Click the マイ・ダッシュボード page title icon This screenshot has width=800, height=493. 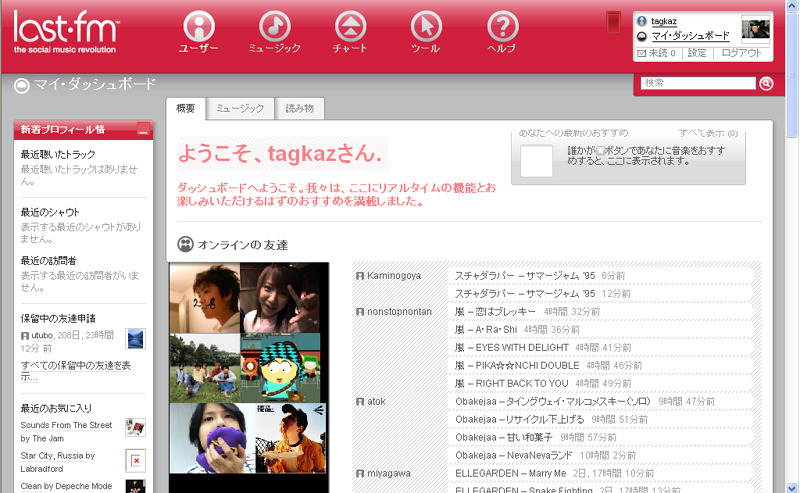tap(21, 85)
